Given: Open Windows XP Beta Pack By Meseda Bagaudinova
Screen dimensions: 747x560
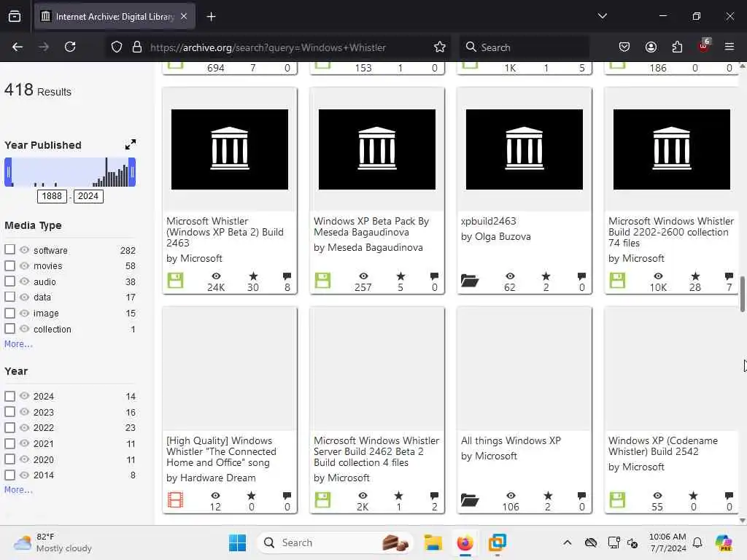Looking at the screenshot, I should click(371, 227).
